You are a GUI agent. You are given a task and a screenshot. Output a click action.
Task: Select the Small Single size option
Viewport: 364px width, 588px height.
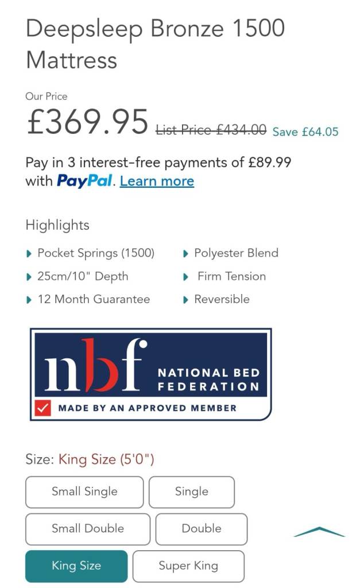pyautogui.click(x=84, y=492)
